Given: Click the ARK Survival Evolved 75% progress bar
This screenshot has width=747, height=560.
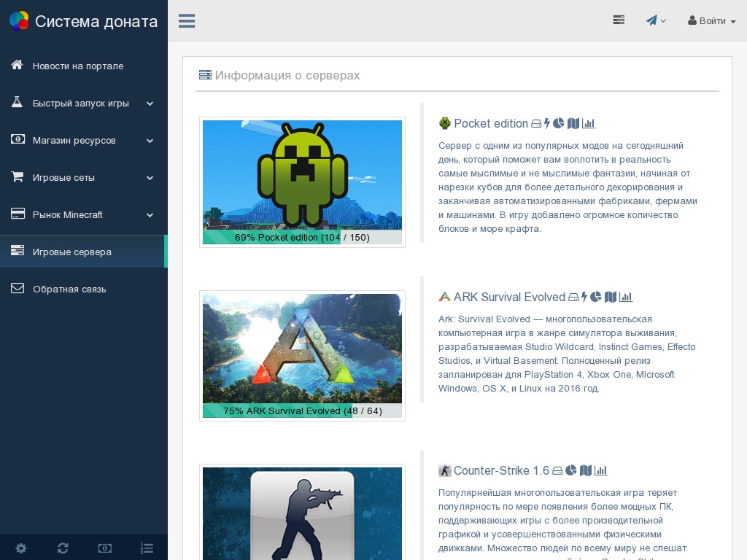Looking at the screenshot, I should tap(302, 411).
